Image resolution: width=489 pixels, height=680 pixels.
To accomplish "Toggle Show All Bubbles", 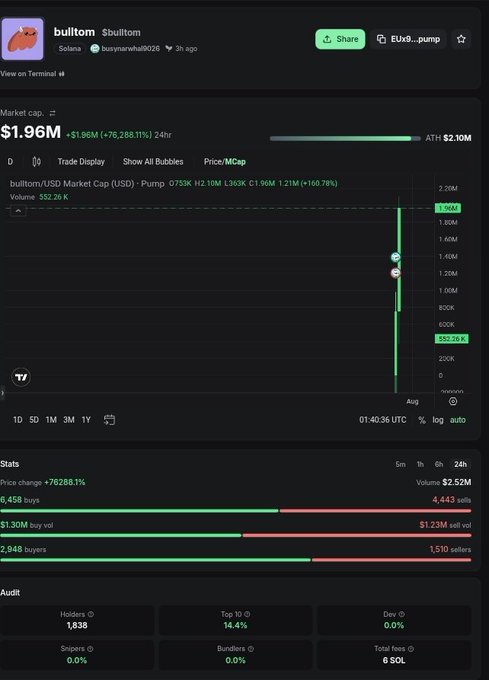I will pos(153,162).
